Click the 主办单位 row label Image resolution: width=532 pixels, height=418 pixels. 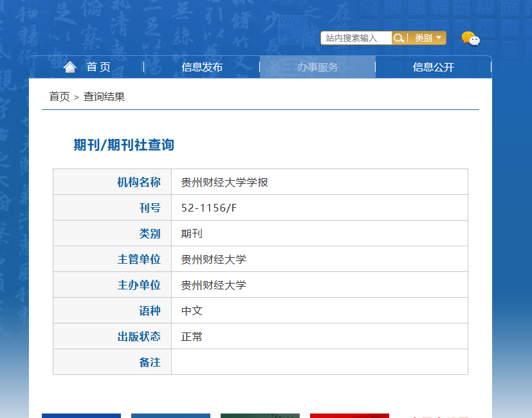coord(139,286)
